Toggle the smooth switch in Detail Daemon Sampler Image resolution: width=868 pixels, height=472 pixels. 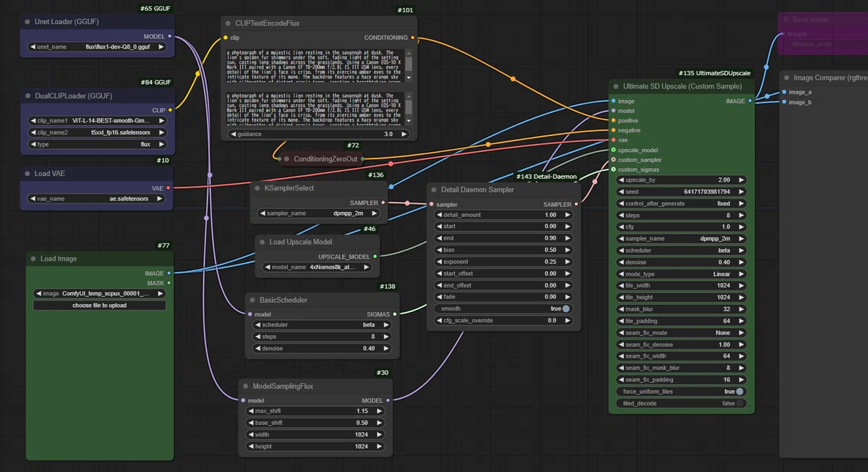[565, 308]
